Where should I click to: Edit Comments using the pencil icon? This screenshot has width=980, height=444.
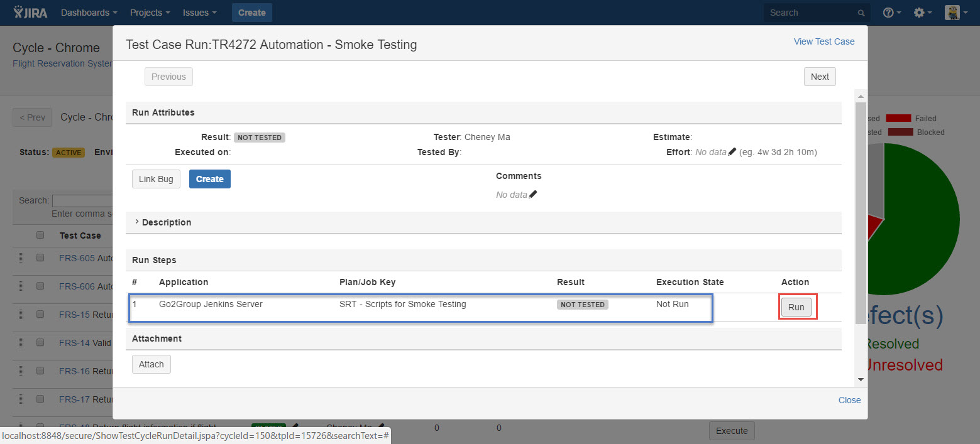point(533,195)
